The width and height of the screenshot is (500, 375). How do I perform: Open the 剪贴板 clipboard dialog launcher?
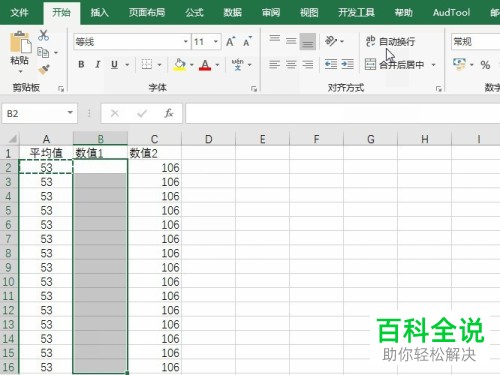[61, 89]
